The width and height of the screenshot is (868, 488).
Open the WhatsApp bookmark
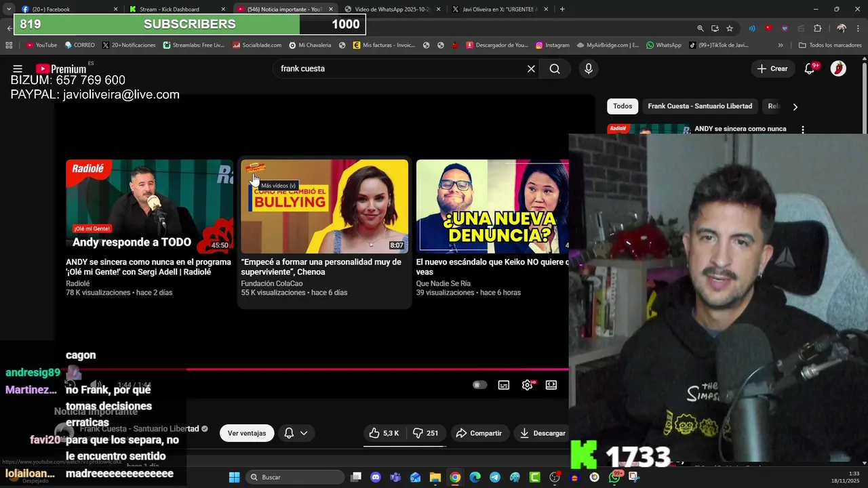pyautogui.click(x=664, y=45)
